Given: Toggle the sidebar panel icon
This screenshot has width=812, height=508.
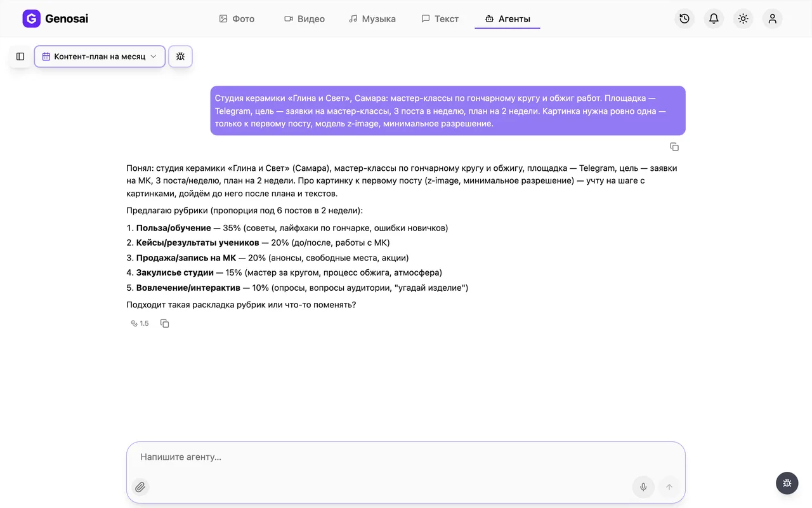Looking at the screenshot, I should [x=20, y=57].
